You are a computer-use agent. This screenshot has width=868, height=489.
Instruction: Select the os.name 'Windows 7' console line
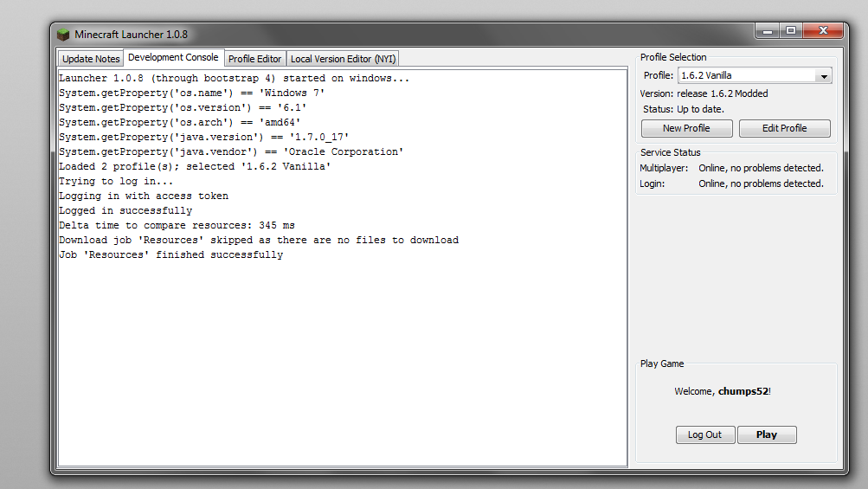click(191, 93)
